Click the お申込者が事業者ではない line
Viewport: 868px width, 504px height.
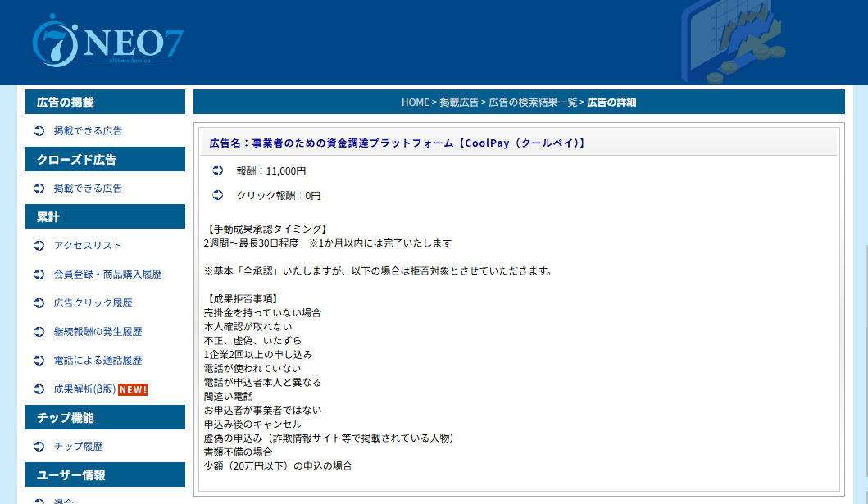[x=262, y=411]
